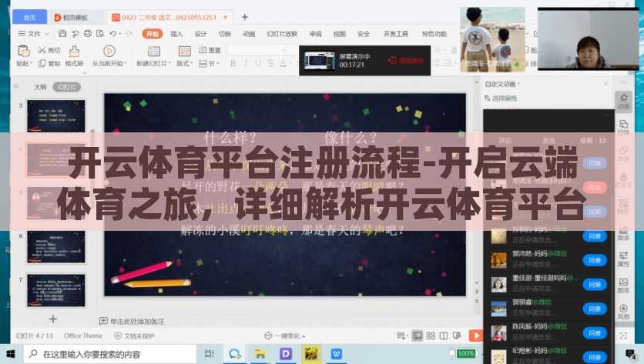The image size is (644, 364).
Task: Approve 董佳澍妈妈 speaking request with 同意
Action: [595, 285]
